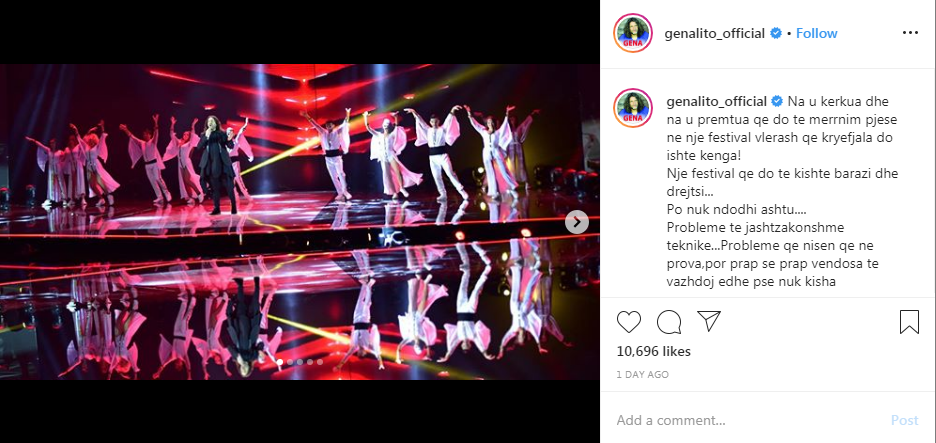
Task: Click the caption's profile avatar
Action: pyautogui.click(x=633, y=108)
